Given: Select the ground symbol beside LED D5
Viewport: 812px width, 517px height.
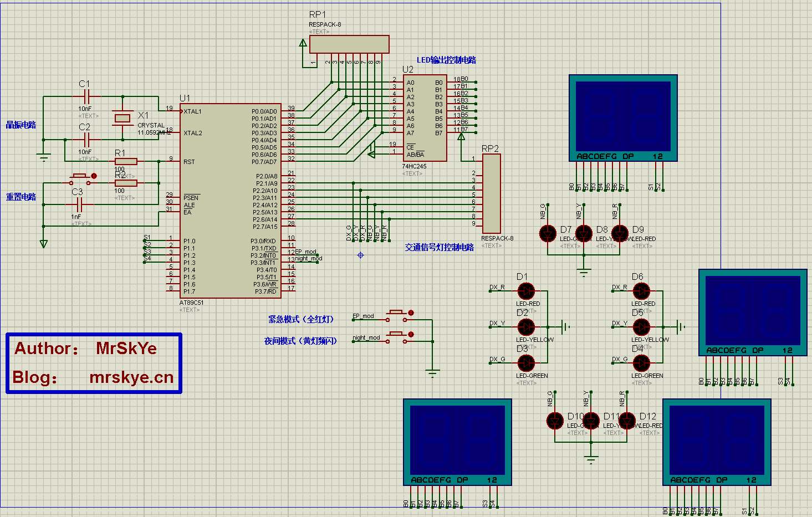Looking at the screenshot, I should point(681,326).
